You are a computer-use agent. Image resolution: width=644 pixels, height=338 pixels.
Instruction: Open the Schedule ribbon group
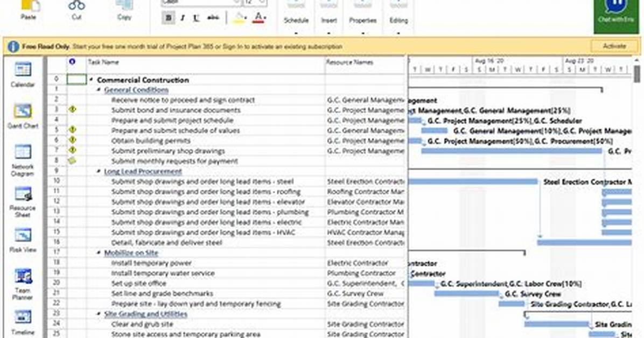[x=296, y=20]
